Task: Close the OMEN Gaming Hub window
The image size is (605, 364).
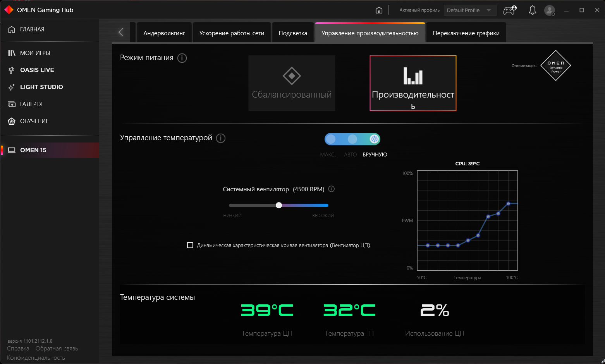Action: click(x=597, y=10)
